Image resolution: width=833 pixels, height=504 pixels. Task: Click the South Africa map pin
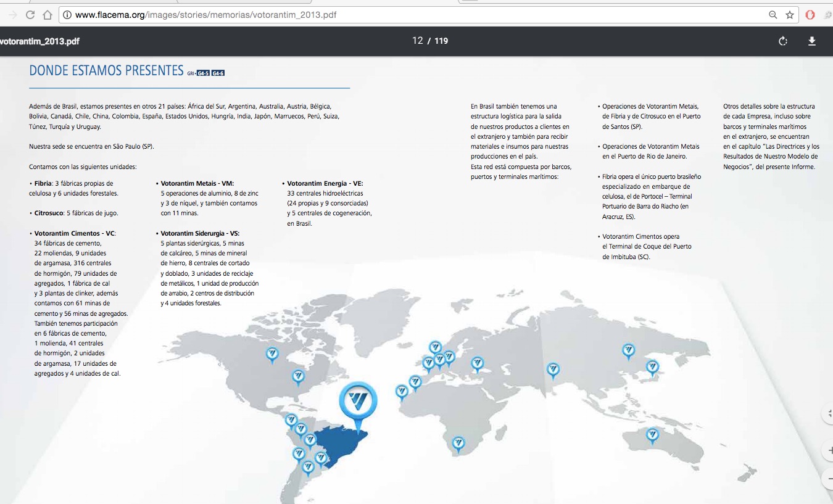458,443
